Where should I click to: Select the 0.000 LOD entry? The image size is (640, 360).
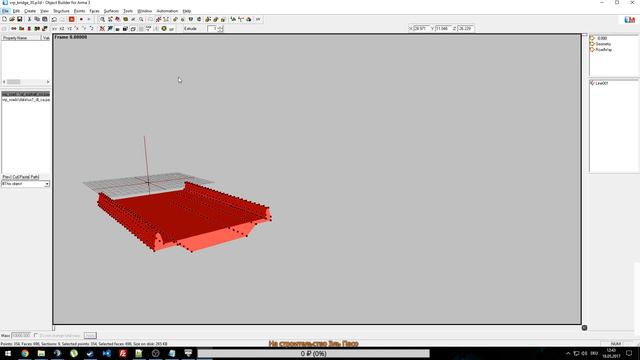tap(602, 38)
